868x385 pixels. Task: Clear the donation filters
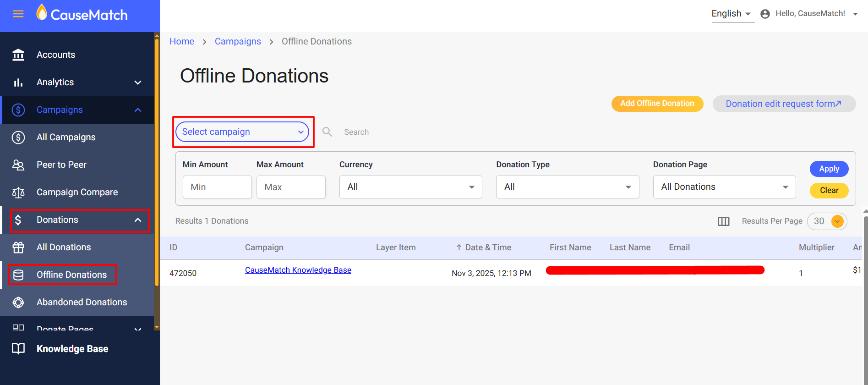pos(829,190)
